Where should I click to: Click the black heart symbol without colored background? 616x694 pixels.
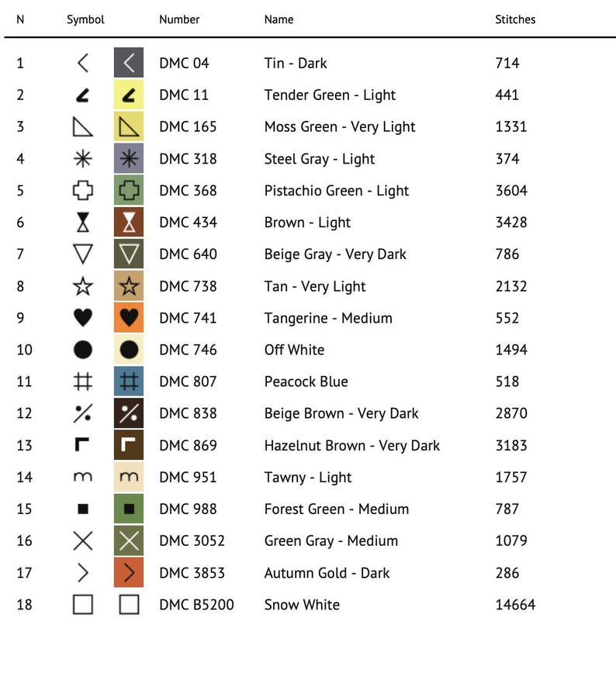[x=83, y=318]
